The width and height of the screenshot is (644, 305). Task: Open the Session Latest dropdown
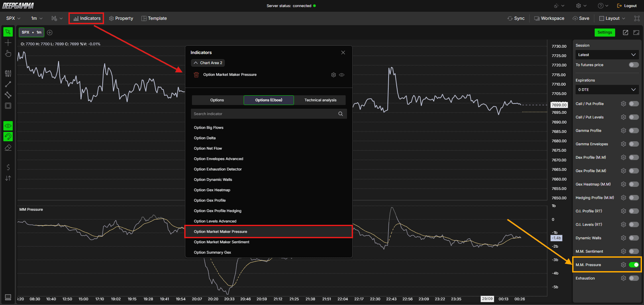tap(607, 55)
